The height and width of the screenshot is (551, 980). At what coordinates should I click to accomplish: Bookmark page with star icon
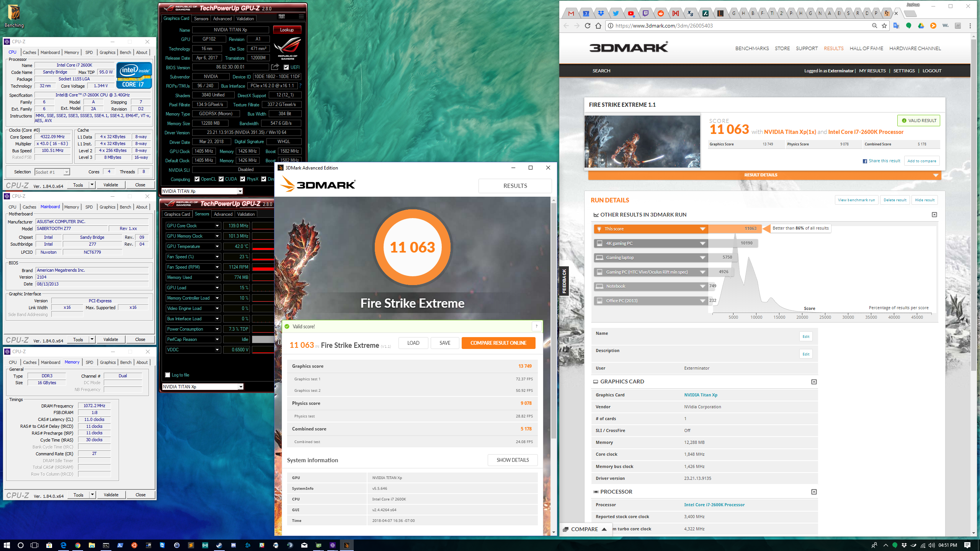point(884,26)
